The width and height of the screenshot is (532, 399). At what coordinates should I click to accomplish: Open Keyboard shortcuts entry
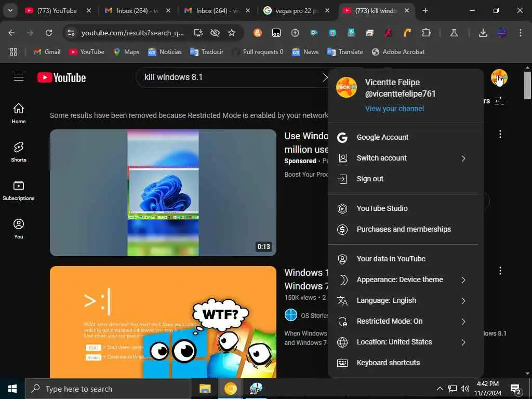[403, 363]
